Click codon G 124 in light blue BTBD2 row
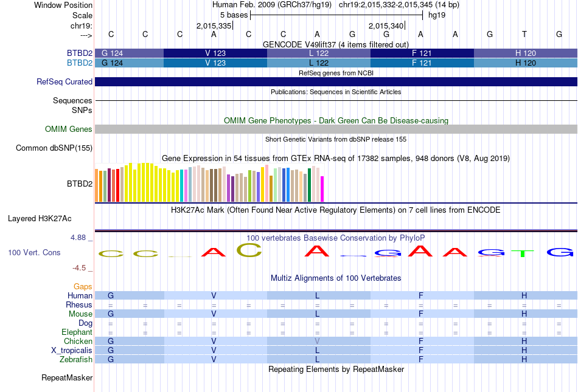578x392 pixels. (x=129, y=63)
